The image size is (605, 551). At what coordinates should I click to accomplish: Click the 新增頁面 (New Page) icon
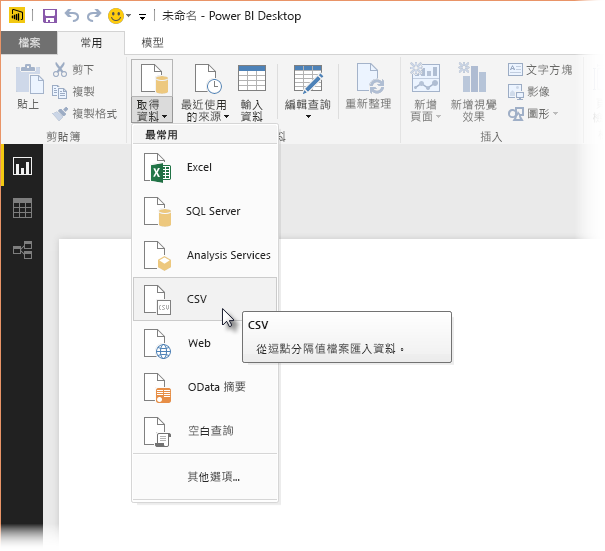[x=425, y=77]
